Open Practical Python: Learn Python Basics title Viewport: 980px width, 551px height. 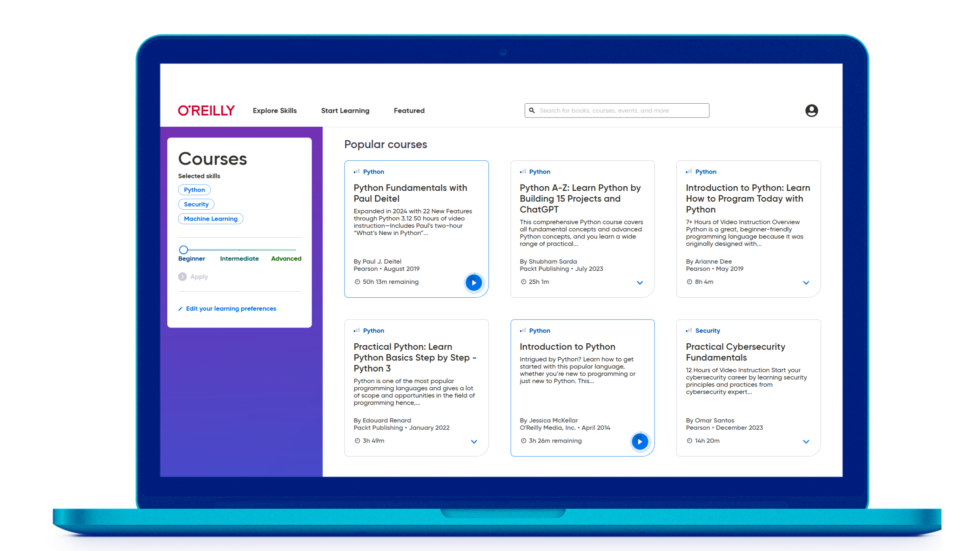tap(415, 357)
